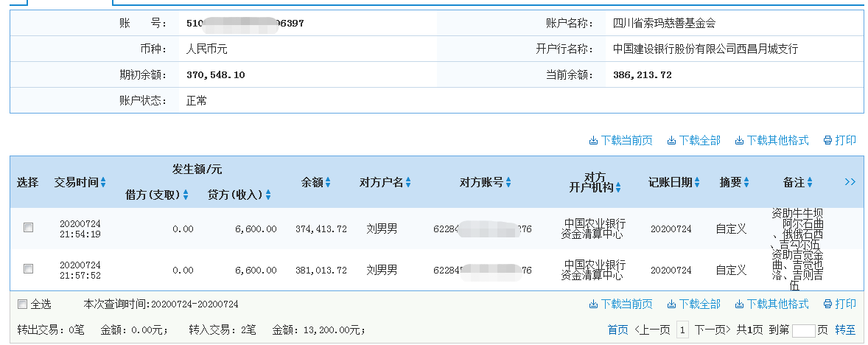
Task: Click 下一页 next page link
Action: [712, 330]
